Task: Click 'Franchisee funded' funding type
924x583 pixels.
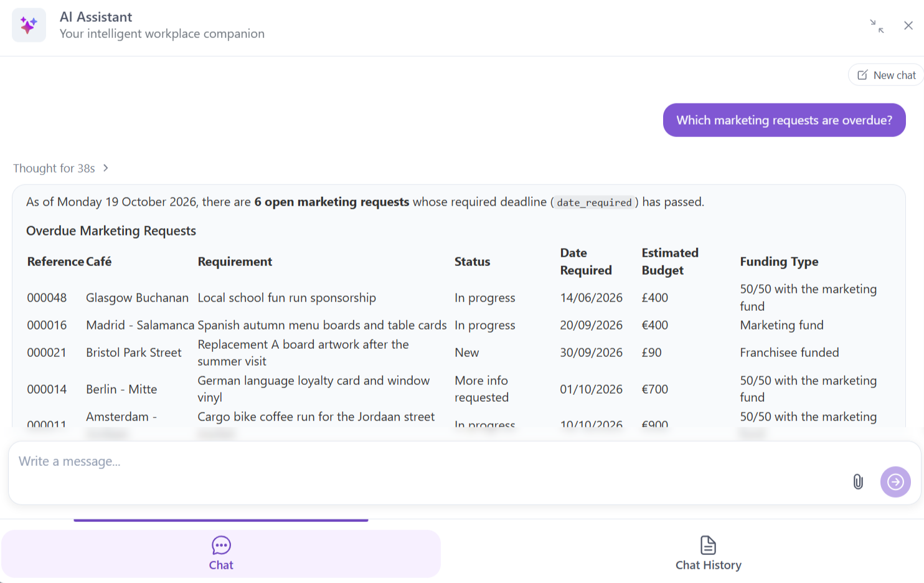Action: point(789,353)
